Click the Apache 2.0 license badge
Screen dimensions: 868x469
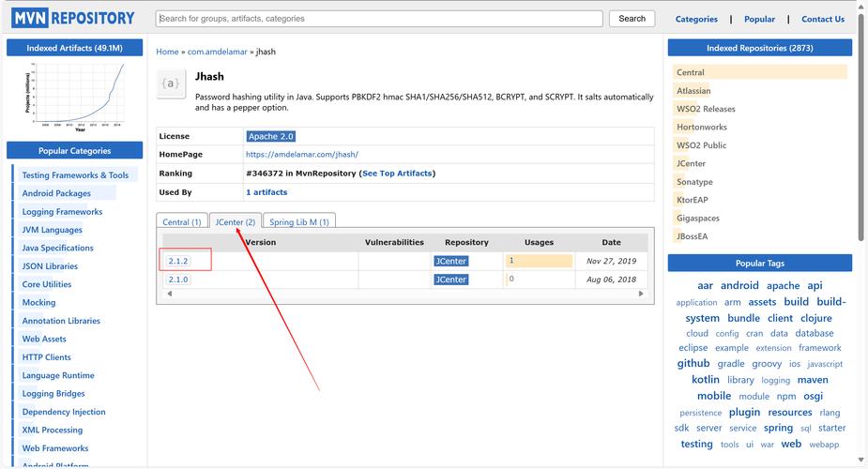pyautogui.click(x=270, y=136)
